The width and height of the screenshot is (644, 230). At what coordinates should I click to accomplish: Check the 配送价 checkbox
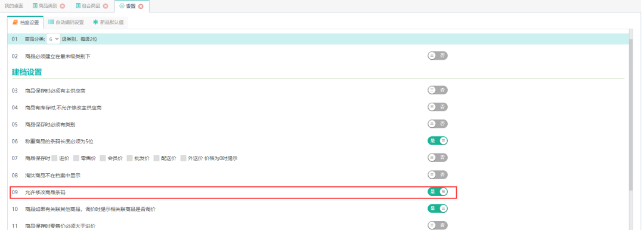(x=156, y=158)
